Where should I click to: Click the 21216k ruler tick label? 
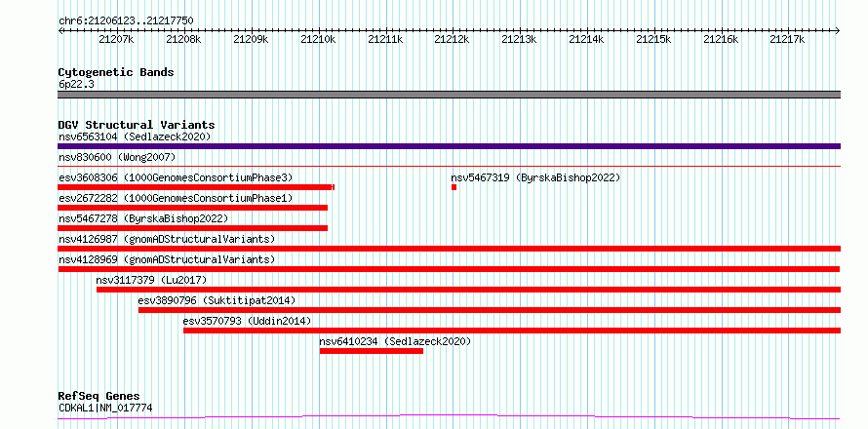coord(721,39)
